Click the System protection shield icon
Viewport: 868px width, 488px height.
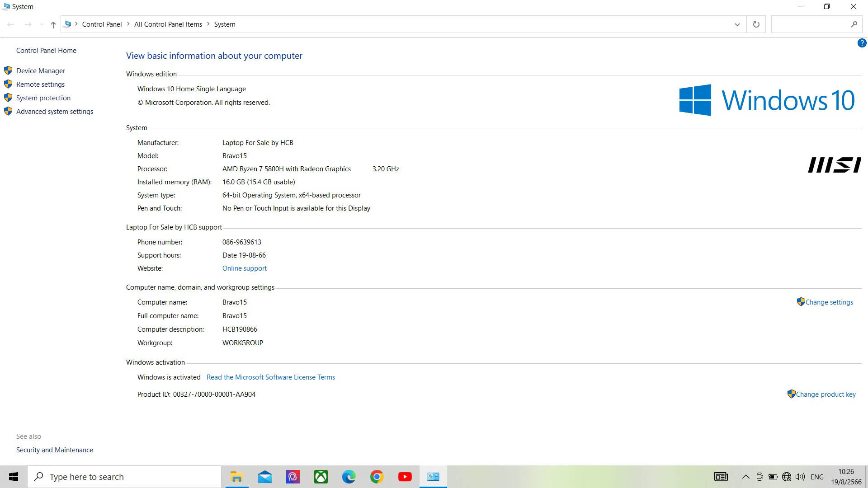8,98
